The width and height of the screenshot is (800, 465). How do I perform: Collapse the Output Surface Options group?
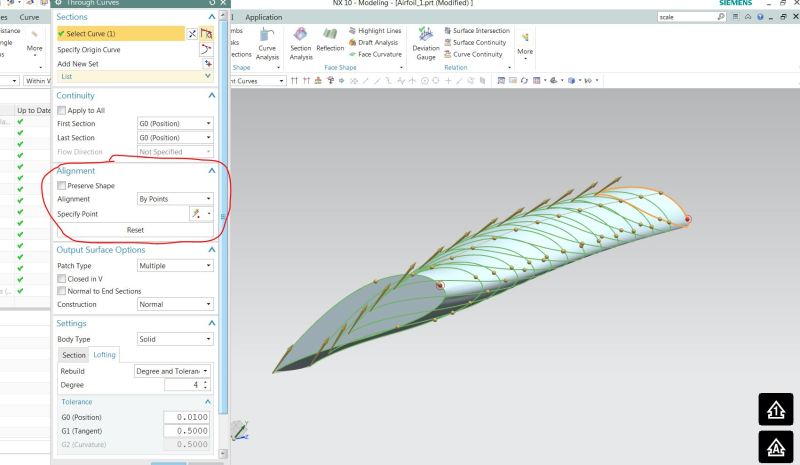pyautogui.click(x=212, y=250)
